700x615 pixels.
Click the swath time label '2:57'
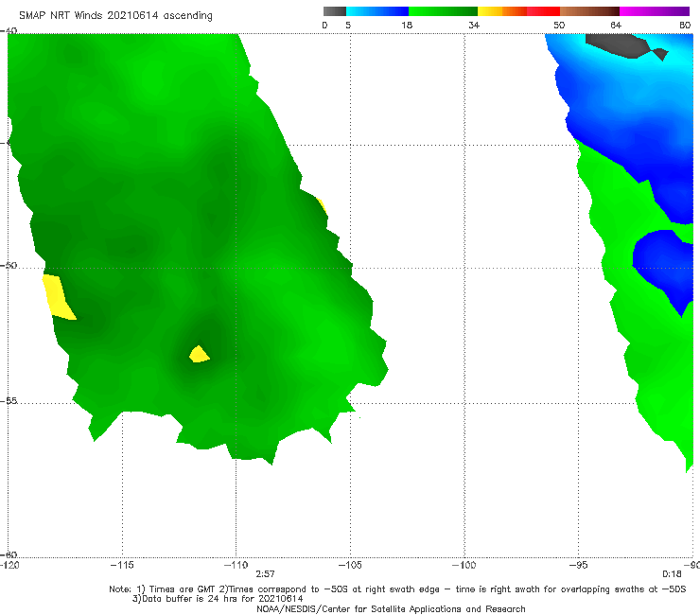265,574
